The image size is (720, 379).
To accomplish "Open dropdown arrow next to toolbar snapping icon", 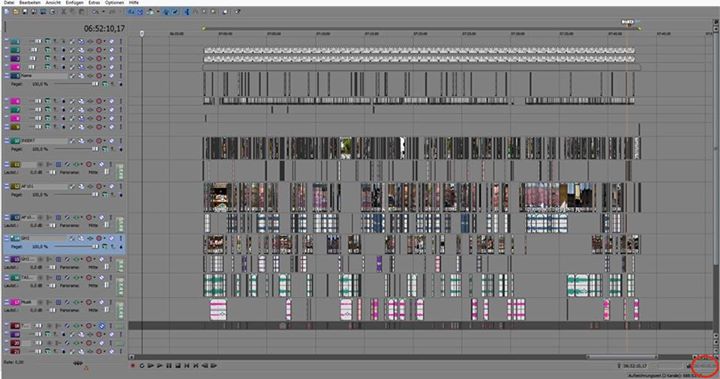I will coord(158,12).
